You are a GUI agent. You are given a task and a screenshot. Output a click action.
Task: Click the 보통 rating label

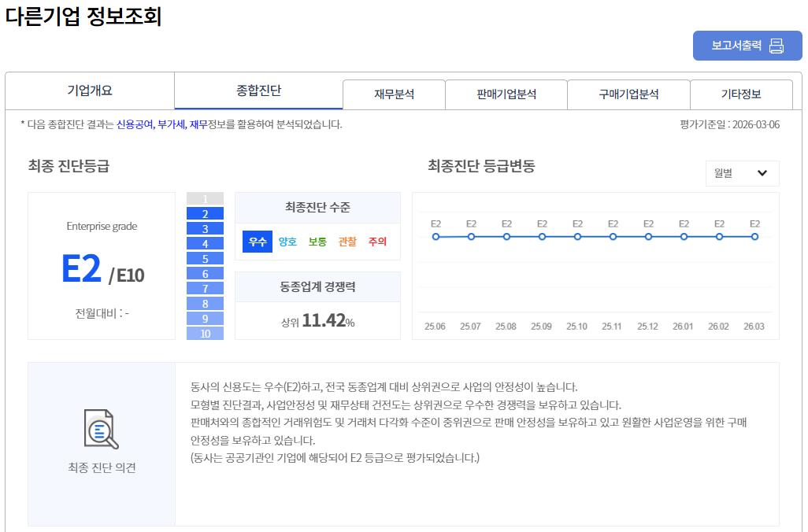pos(317,241)
